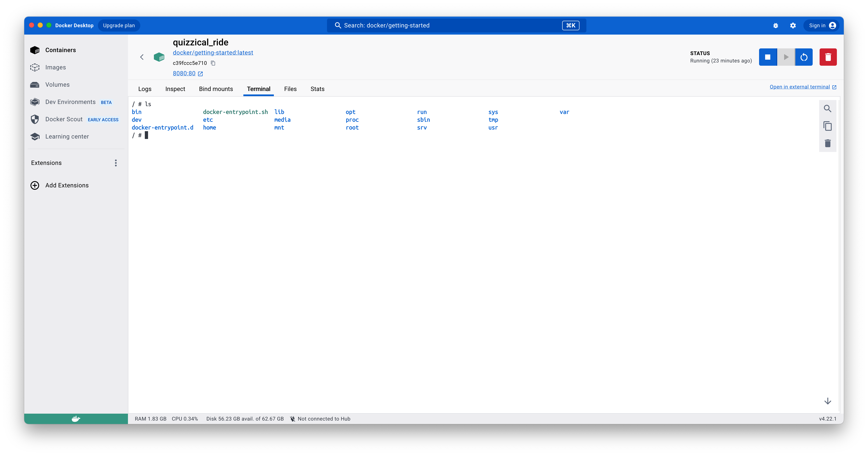Open the Volumes section icon

point(35,85)
